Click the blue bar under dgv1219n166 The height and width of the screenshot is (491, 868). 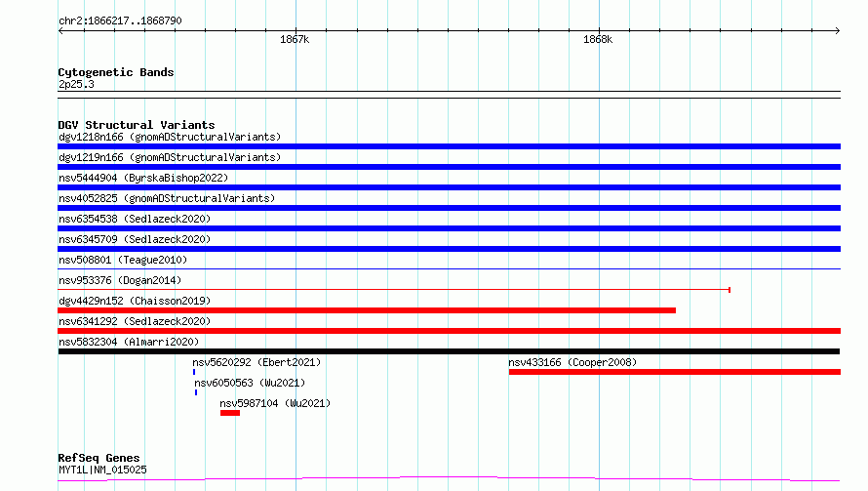click(449, 167)
